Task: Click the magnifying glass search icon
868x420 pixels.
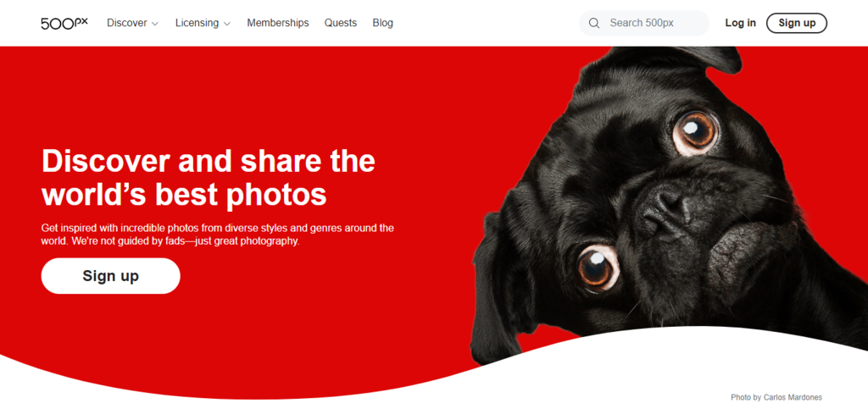Action: 594,23
